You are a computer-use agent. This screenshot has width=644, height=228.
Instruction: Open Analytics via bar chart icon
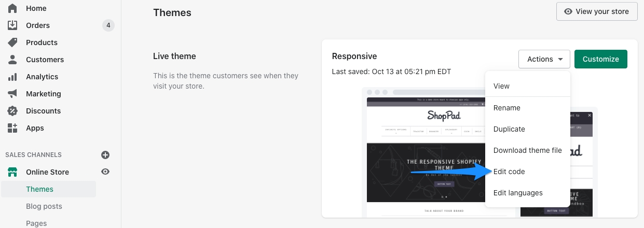click(12, 77)
